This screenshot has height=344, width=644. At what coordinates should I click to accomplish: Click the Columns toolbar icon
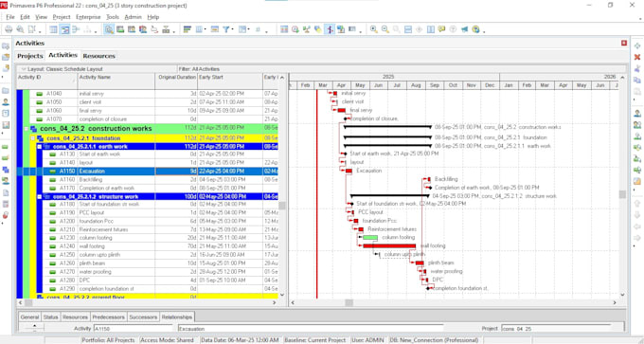coord(198,29)
